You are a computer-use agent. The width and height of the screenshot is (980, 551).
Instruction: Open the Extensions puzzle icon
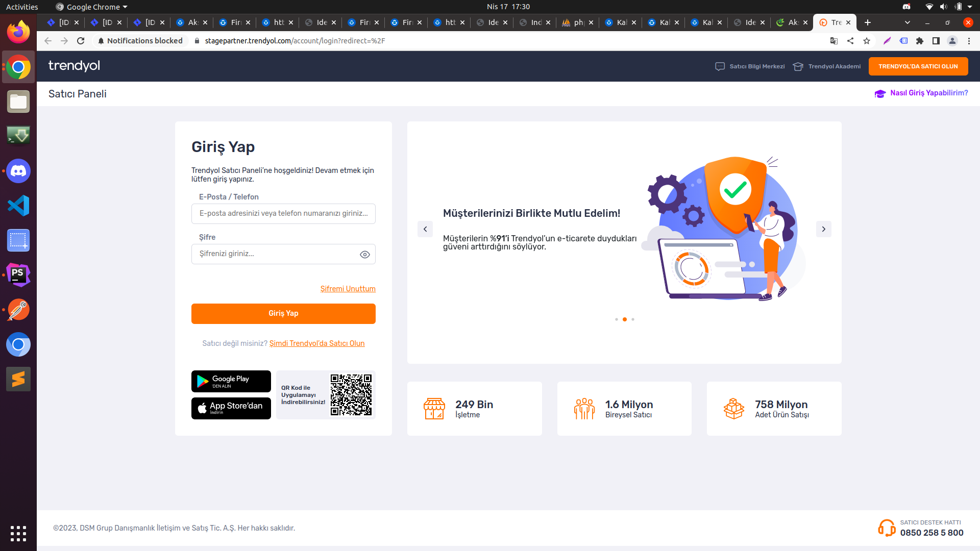pyautogui.click(x=920, y=41)
